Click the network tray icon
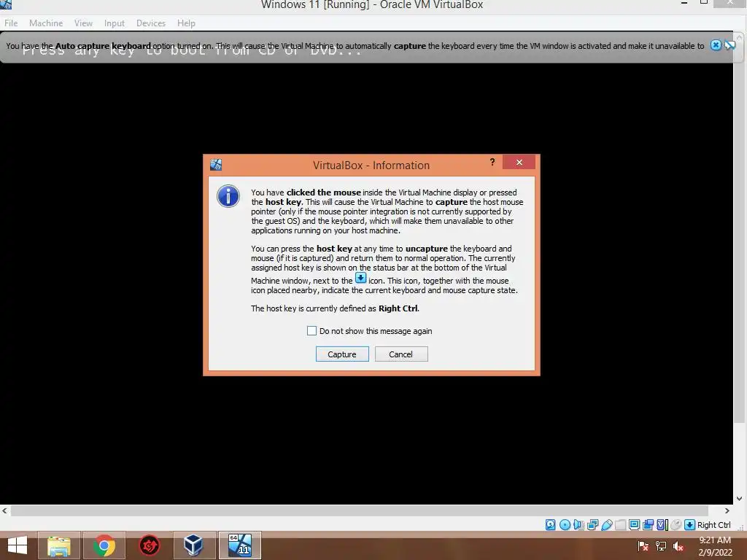The height and width of the screenshot is (560, 747). [661, 546]
